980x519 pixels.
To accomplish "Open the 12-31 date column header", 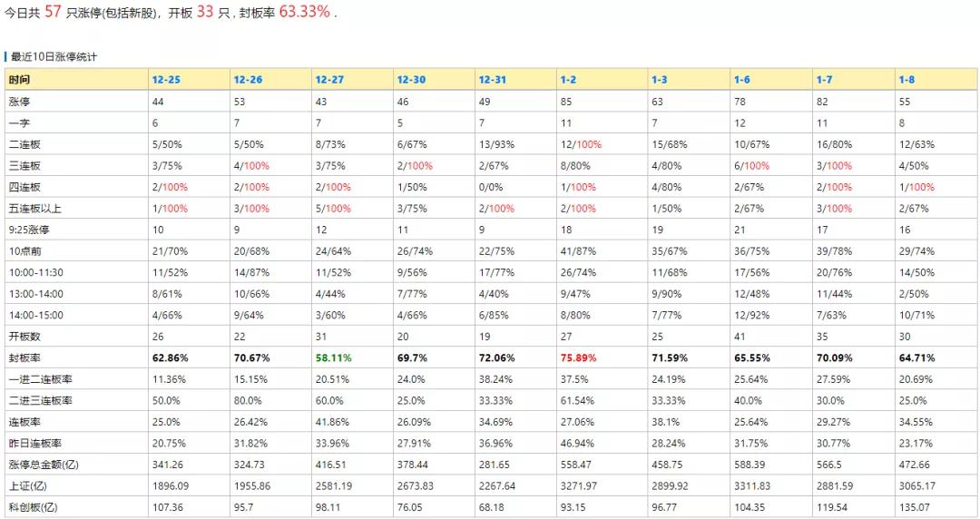I will point(493,80).
